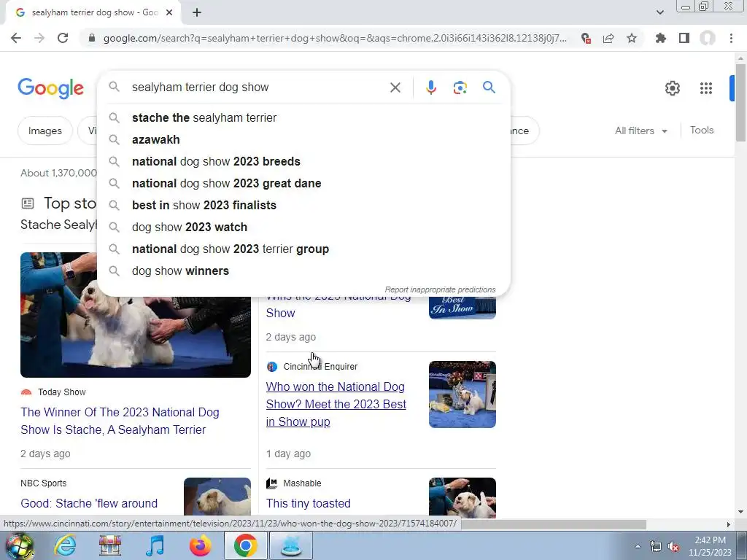Click the URL address bar
This screenshot has width=747, height=560.
click(335, 38)
